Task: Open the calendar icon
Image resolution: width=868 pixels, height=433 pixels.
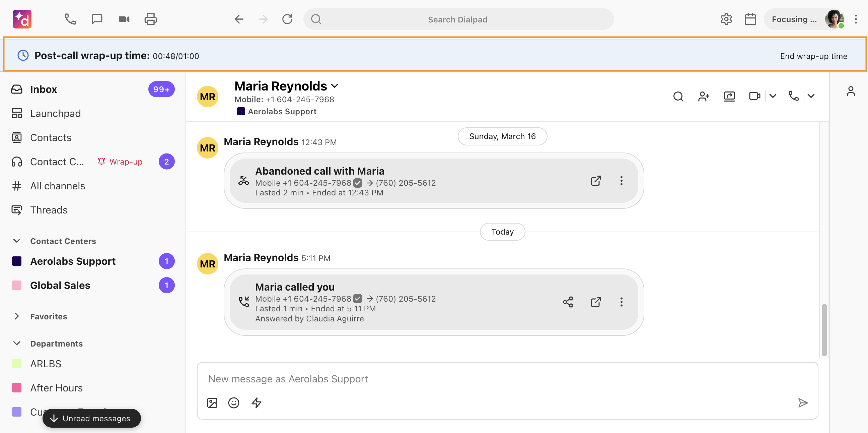Action: point(750,19)
